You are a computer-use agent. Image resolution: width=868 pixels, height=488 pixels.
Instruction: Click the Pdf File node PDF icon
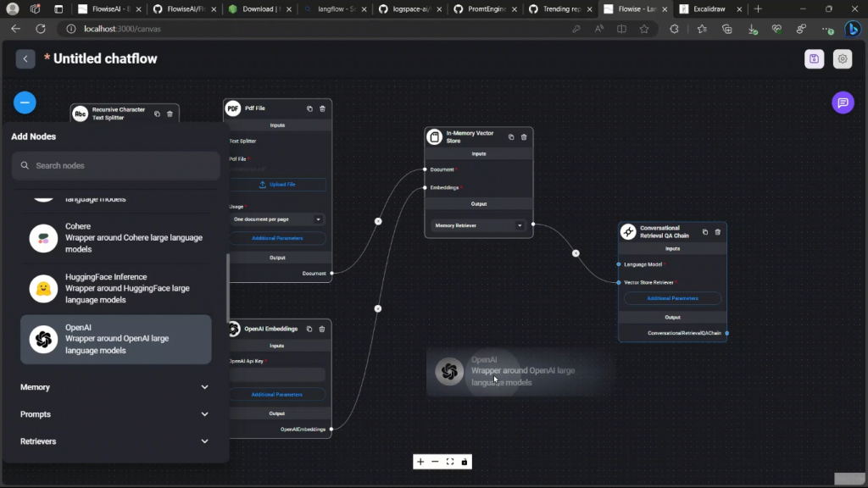pos(233,108)
